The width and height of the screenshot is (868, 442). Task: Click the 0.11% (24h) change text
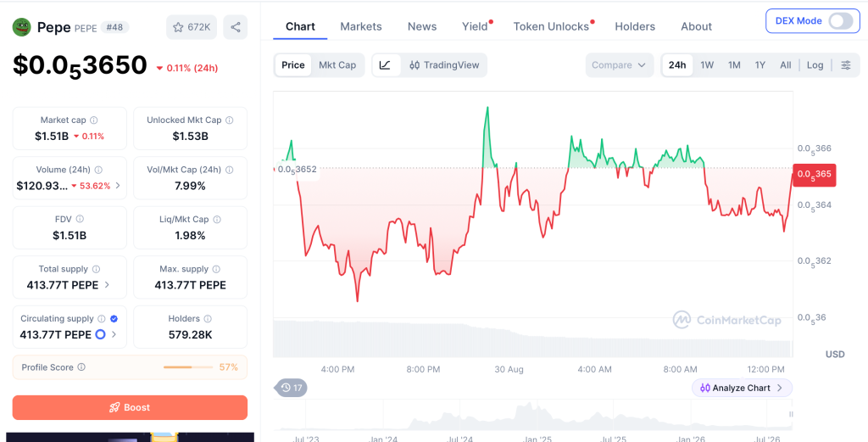coord(192,68)
